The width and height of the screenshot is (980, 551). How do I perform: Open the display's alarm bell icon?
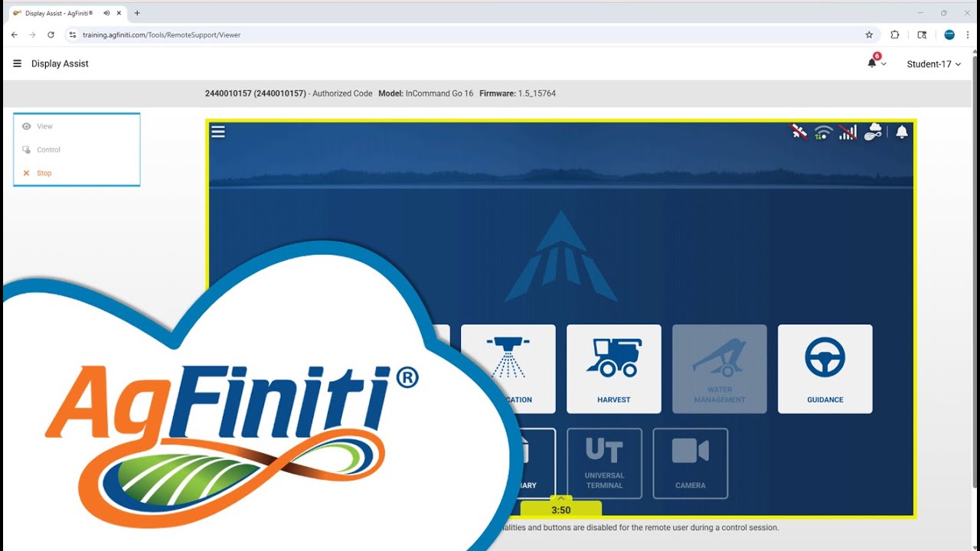point(902,132)
